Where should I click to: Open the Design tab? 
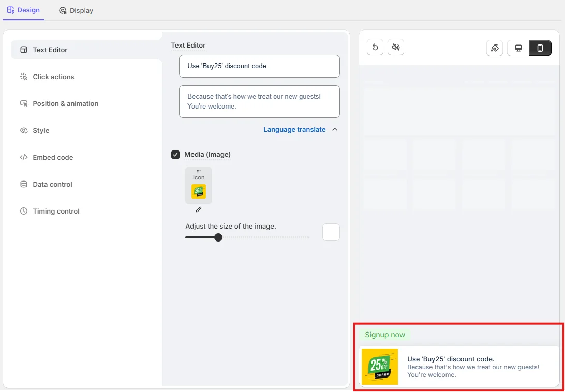tap(23, 10)
